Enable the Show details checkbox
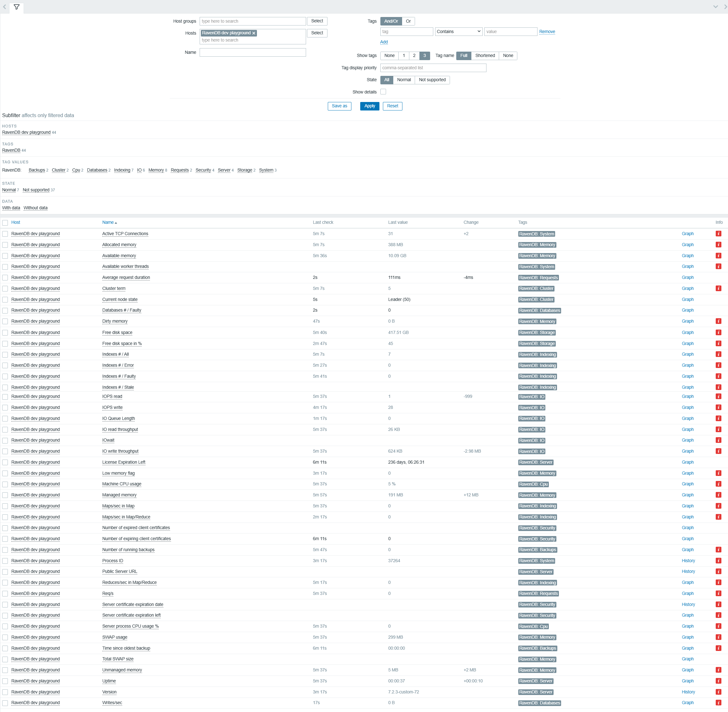 pos(383,92)
